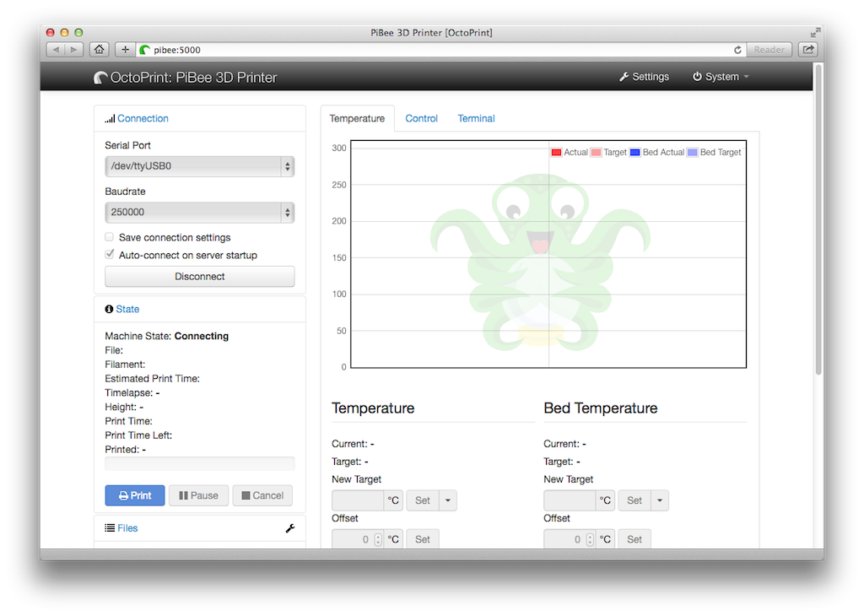The image size is (864, 616).
Task: Open the Serial Port dropdown
Action: (199, 166)
